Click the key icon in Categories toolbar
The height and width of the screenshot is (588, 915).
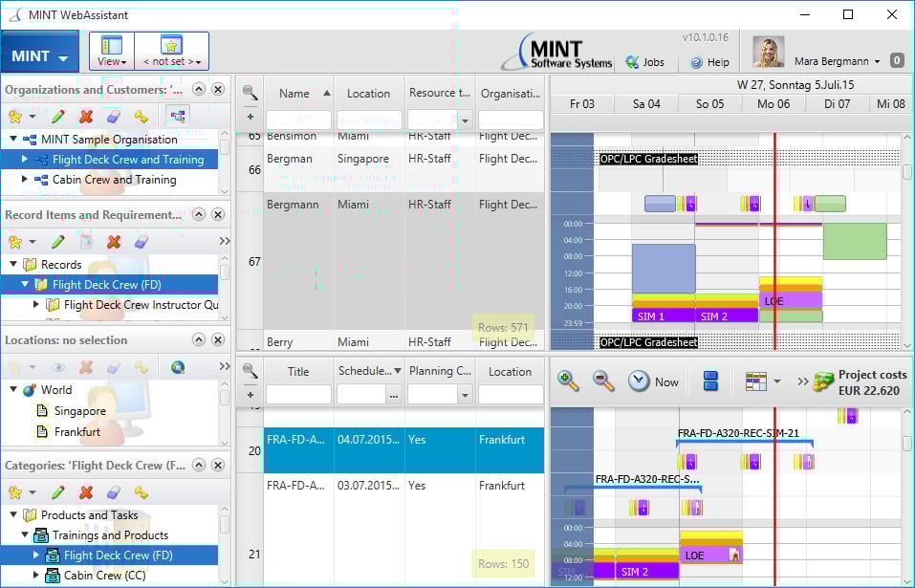coord(142,492)
